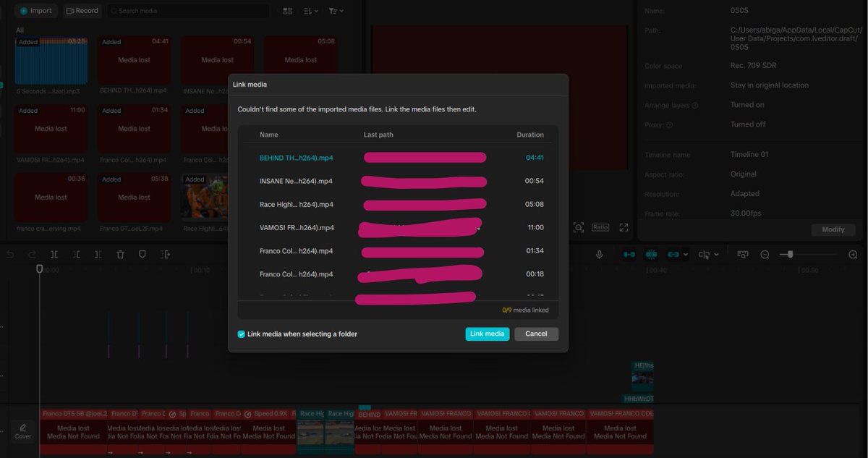Click the preview zoom scope icon
The width and height of the screenshot is (868, 458).
pos(579,227)
